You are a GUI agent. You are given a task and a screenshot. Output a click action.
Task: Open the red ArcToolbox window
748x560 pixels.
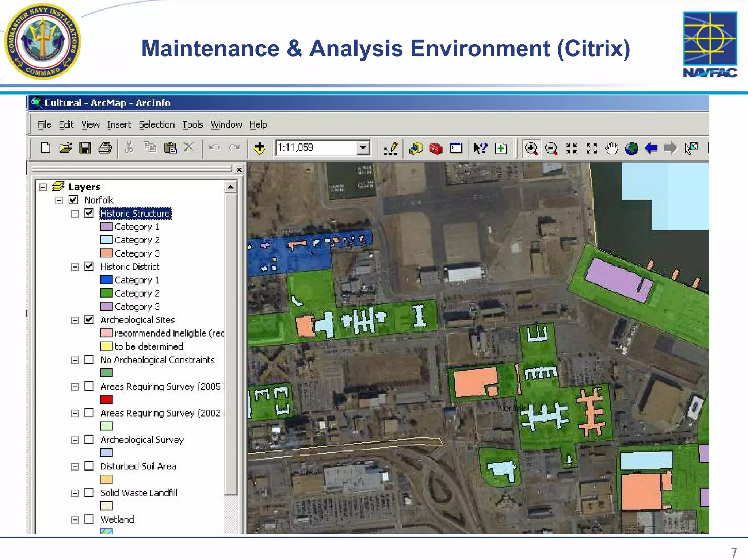(436, 148)
